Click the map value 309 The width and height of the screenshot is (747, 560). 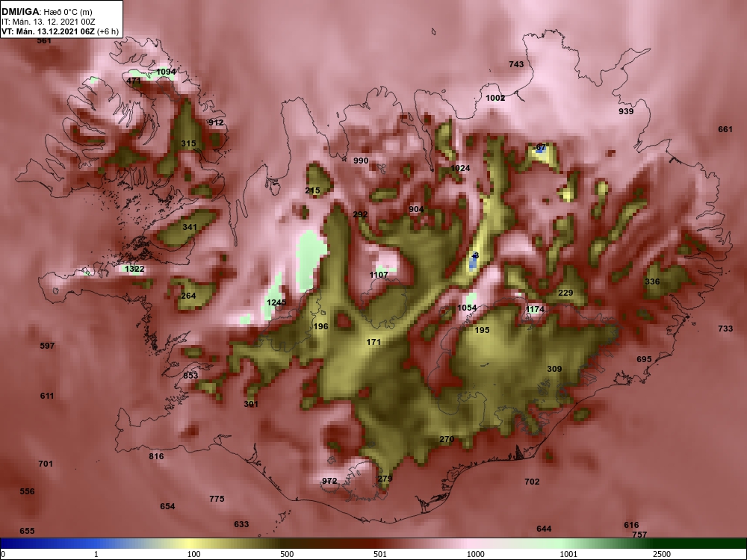coord(554,369)
